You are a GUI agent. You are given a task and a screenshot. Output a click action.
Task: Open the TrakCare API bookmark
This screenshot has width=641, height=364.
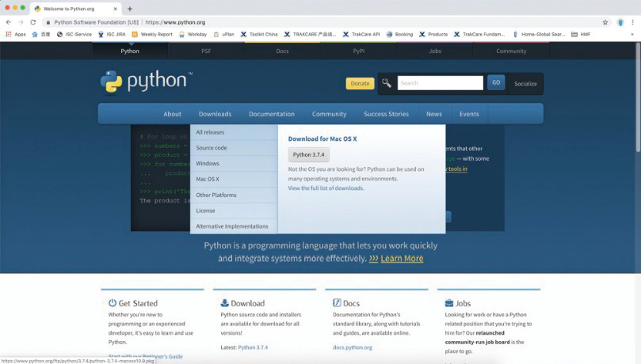pyautogui.click(x=361, y=34)
